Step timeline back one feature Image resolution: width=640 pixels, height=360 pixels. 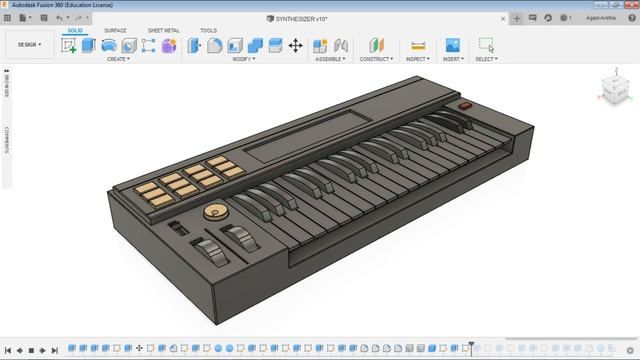[x=19, y=351]
